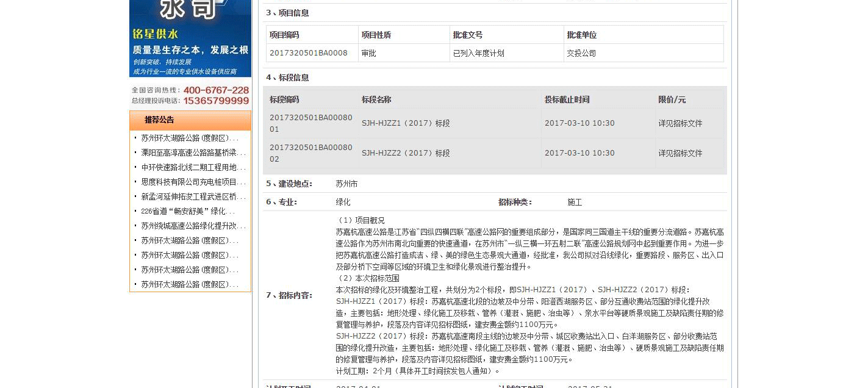Click the （2）本次招标范围 subheading

point(368,278)
